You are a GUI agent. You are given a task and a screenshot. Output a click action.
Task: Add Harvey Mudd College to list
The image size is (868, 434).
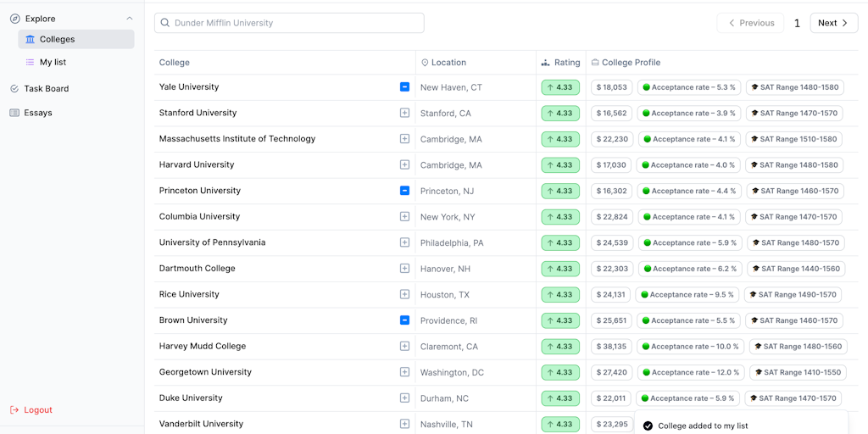coord(404,346)
